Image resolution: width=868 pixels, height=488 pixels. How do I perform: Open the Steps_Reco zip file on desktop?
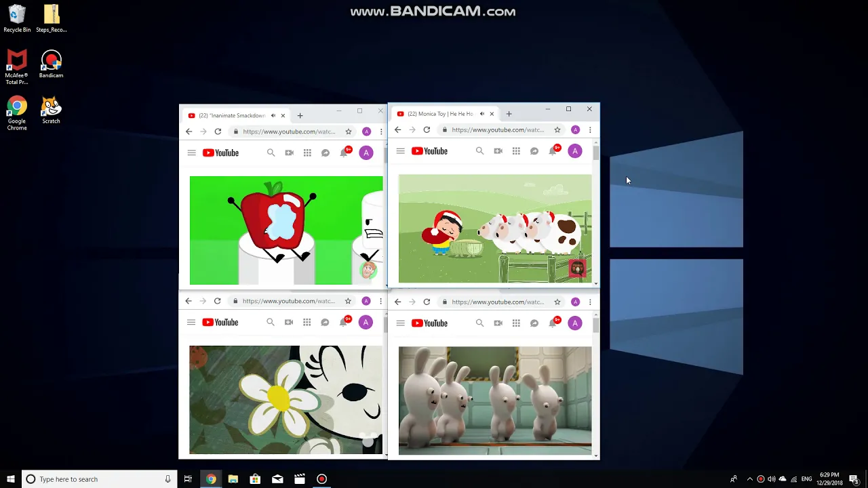pos(51,19)
